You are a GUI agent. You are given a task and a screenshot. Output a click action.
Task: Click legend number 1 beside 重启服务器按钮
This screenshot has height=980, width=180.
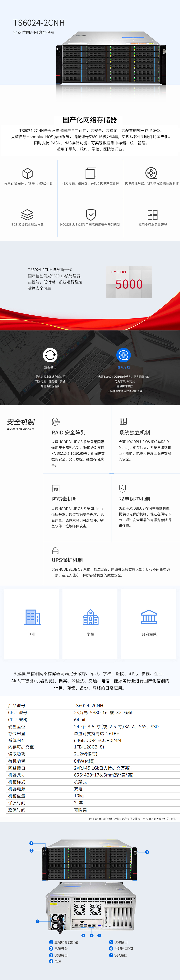tap(51, 942)
